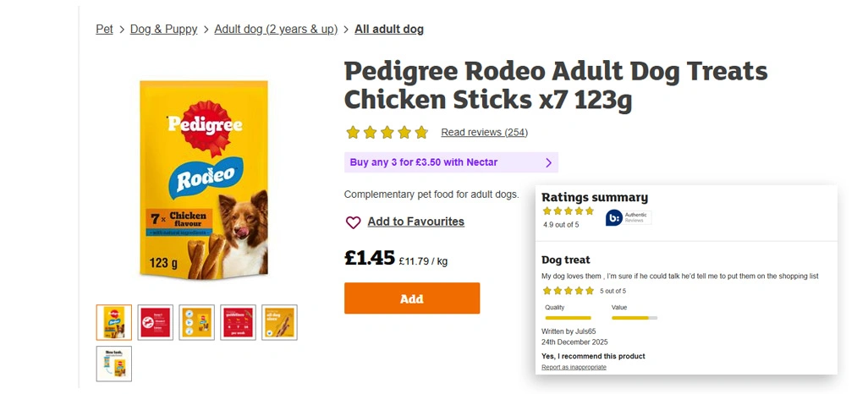868x394 pixels.
Task: Open Adult dog (2 years & up) breadcrumb
Action: (276, 29)
